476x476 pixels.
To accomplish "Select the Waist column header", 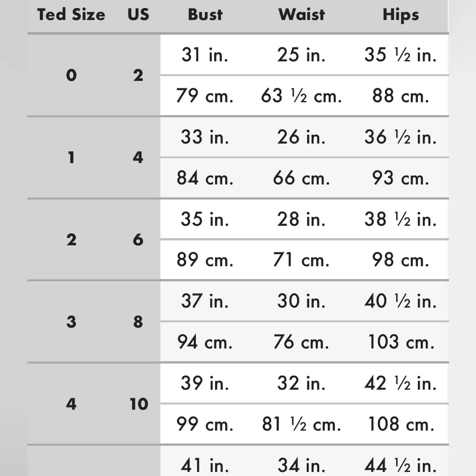I will [302, 15].
